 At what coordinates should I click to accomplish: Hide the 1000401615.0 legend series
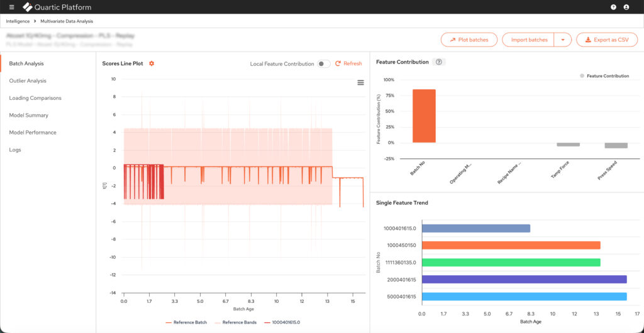(281, 322)
